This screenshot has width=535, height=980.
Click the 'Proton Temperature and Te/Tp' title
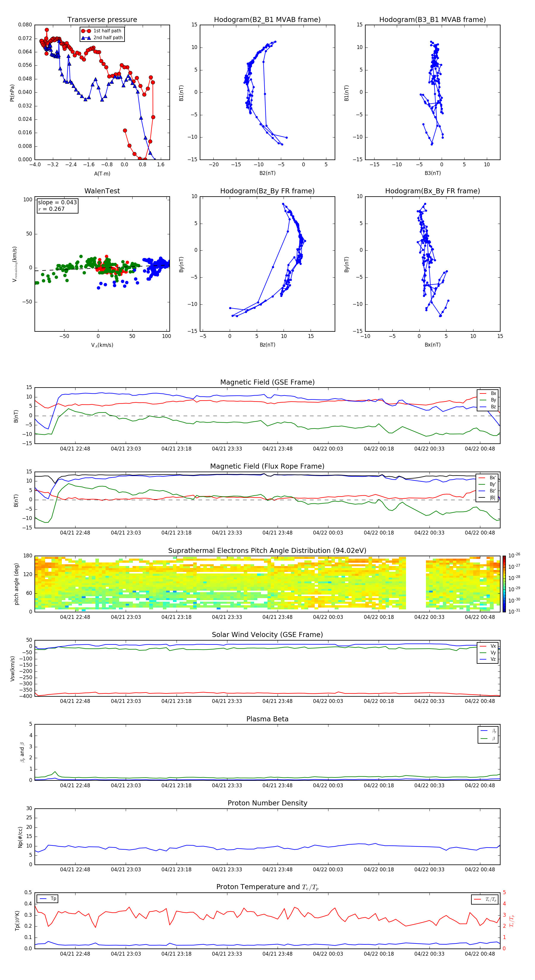point(267,887)
